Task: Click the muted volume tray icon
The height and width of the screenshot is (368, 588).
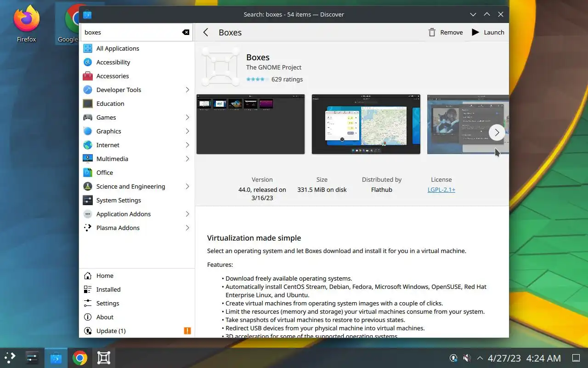Action: pos(467,358)
